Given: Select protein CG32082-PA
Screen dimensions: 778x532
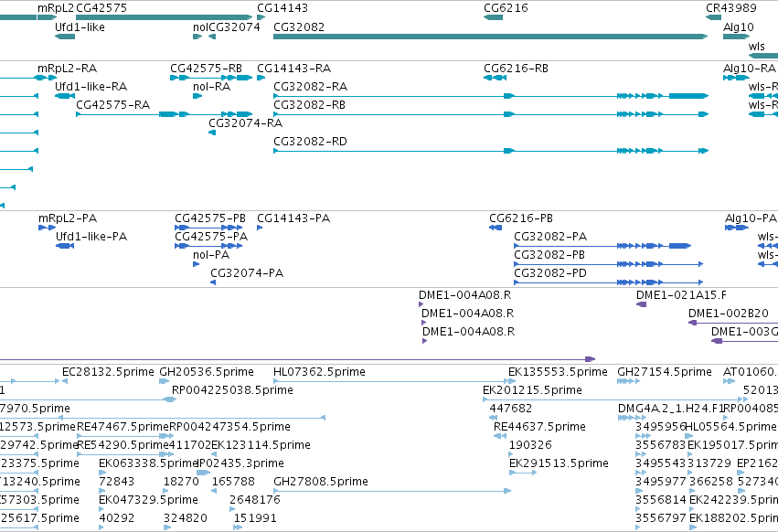Looking at the screenshot, I should coord(602,246).
